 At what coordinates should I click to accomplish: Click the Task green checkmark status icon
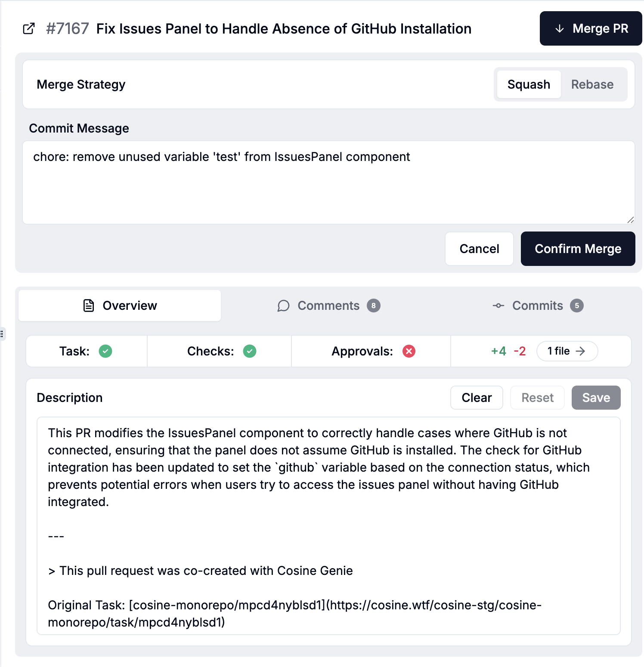point(105,351)
